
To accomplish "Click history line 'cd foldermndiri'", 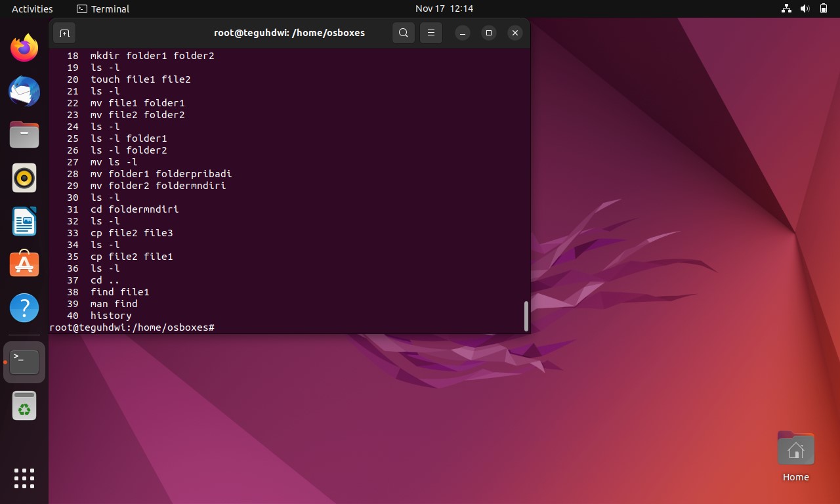I will pos(135,209).
